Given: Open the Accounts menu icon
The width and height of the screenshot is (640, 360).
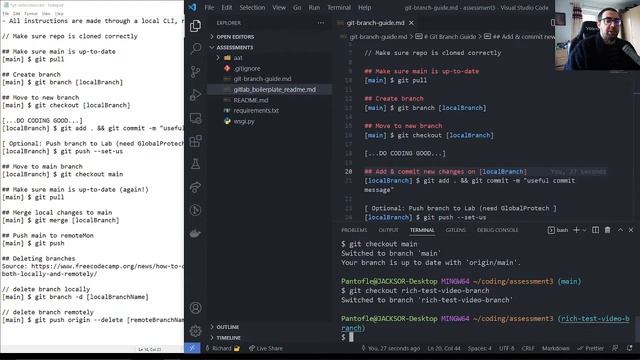Looking at the screenshot, I should click(x=196, y=308).
